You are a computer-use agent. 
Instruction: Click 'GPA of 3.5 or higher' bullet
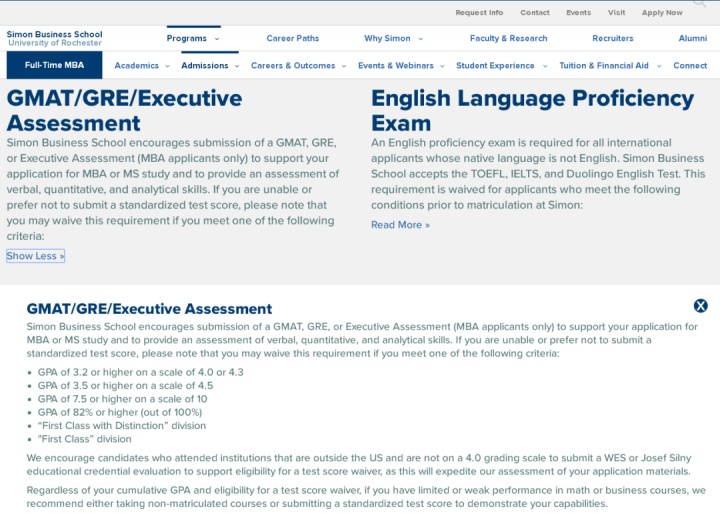point(125,385)
